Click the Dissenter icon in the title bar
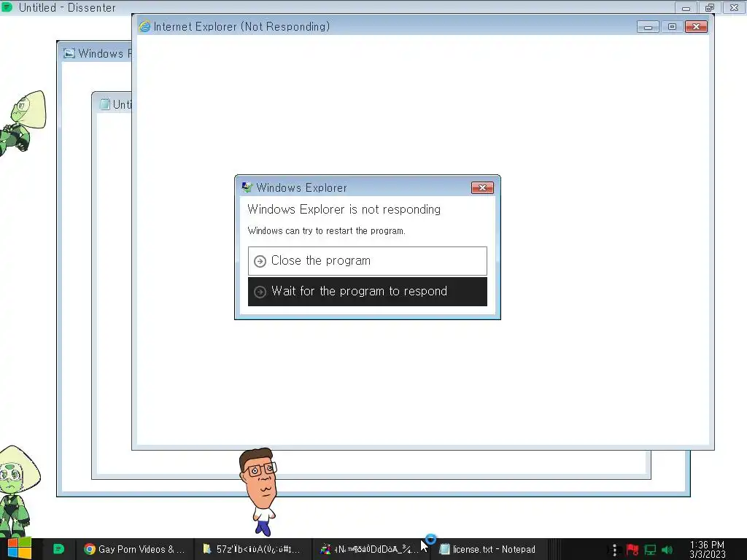Screen dimensions: 747x560 7,7
